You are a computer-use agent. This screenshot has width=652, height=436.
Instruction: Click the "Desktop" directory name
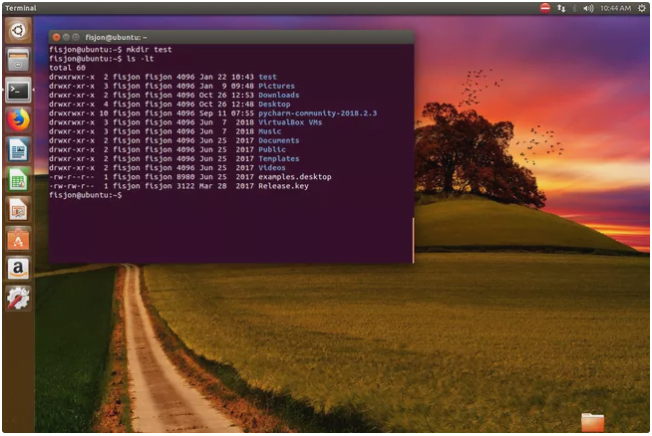(274, 104)
